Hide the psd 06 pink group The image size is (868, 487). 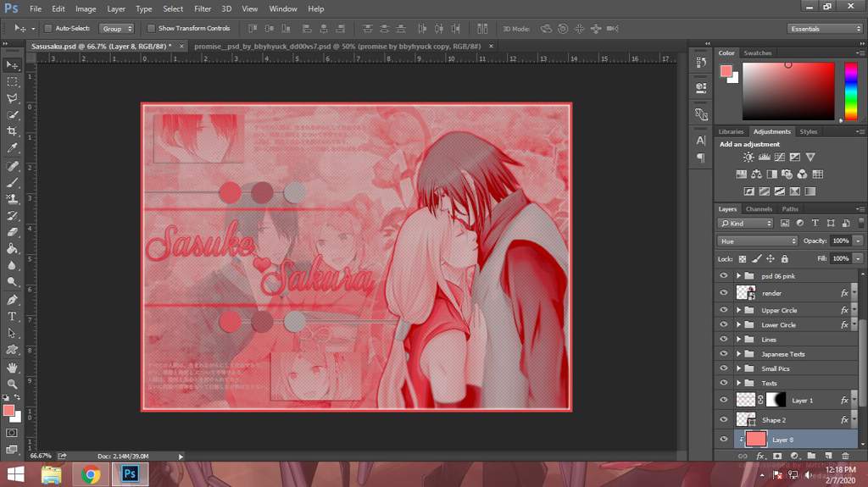[724, 275]
